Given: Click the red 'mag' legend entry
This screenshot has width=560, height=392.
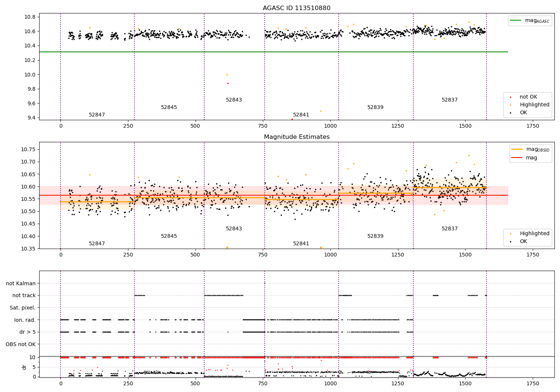Looking at the screenshot, I should pos(524,158).
